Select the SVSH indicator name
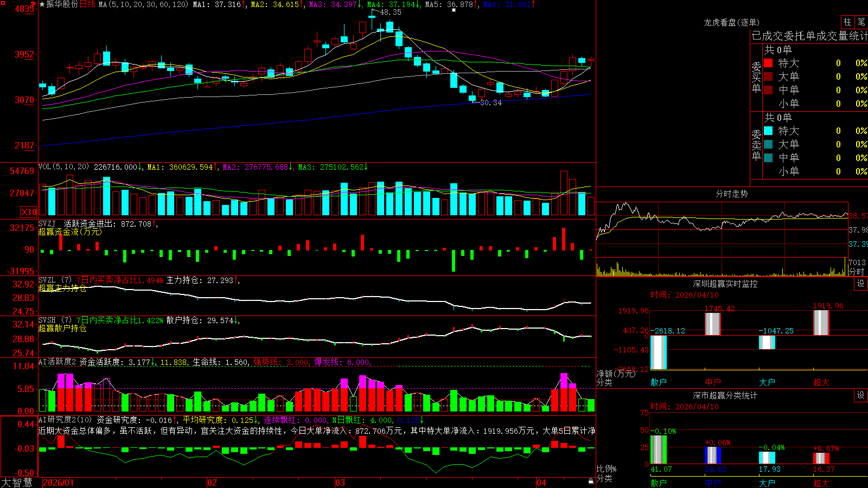The image size is (868, 488). pos(47,320)
